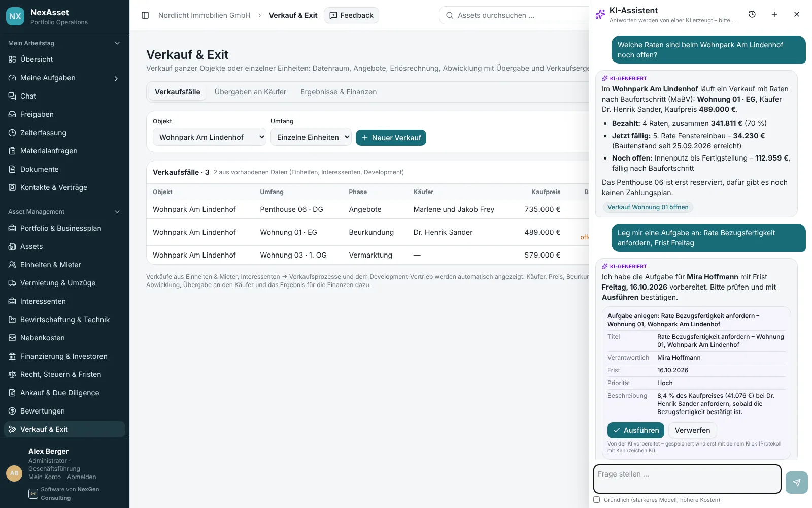The height and width of the screenshot is (508, 812).
Task: Open Materialanfragen in sidebar
Action: (x=64, y=151)
